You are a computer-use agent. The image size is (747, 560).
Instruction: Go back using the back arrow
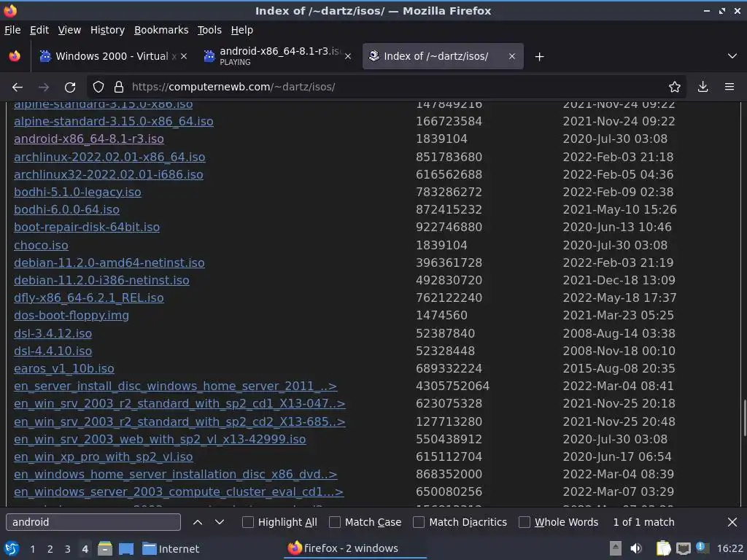18,87
